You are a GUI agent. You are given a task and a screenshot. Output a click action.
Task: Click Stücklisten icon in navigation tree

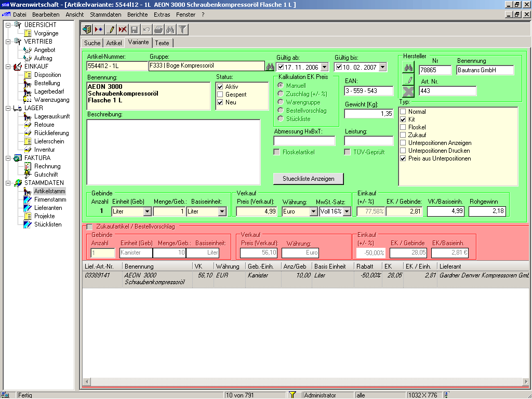pyautogui.click(x=27, y=224)
